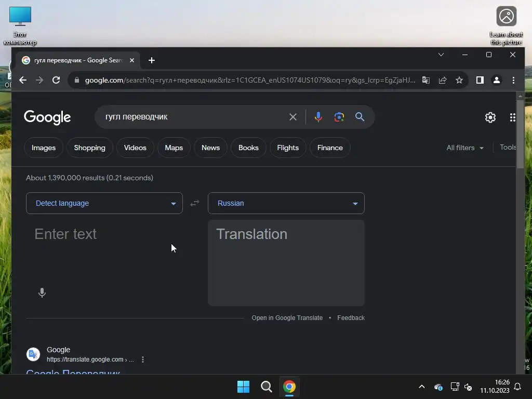This screenshot has width=532, height=399.
Task: Open Google quick settings gear
Action: (x=490, y=117)
